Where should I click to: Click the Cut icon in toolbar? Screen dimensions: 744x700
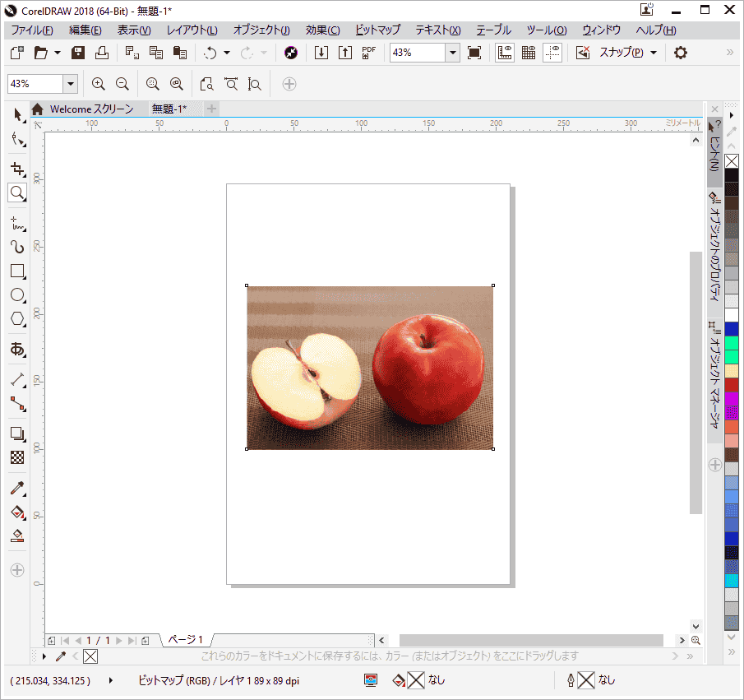[132, 53]
